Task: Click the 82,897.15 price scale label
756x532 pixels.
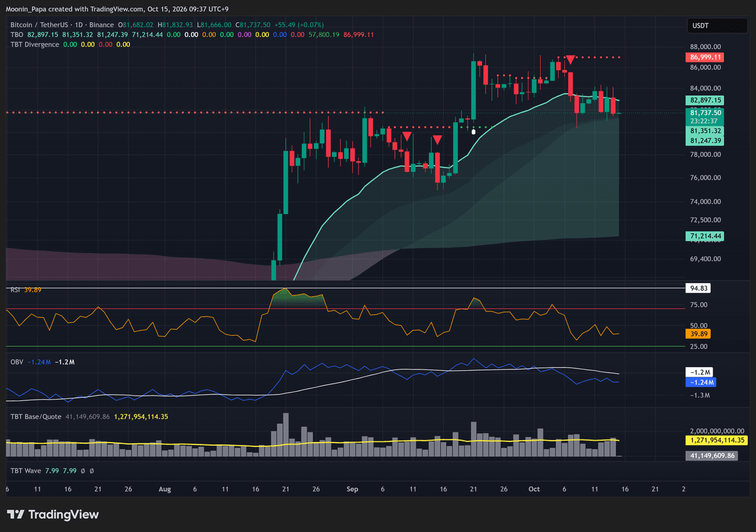Action: tap(704, 100)
